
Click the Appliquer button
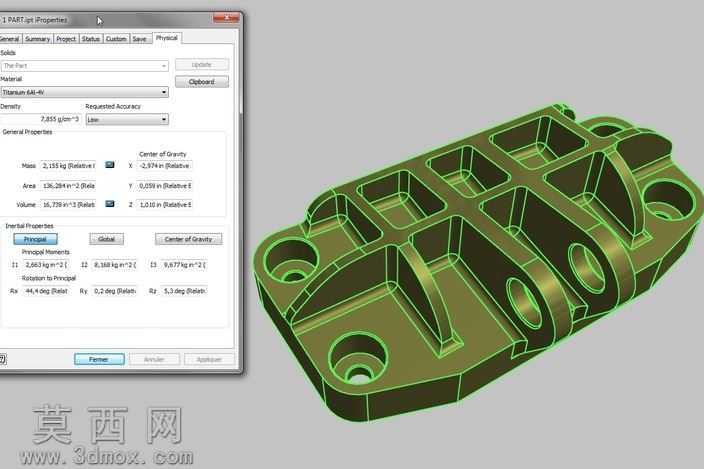pyautogui.click(x=209, y=359)
